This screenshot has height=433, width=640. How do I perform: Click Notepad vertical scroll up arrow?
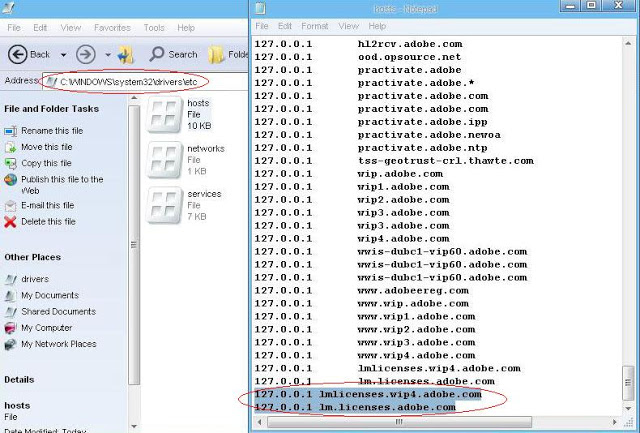pos(628,43)
